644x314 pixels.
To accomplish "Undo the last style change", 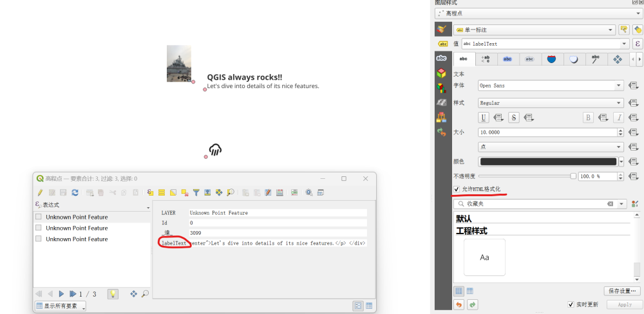I will pyautogui.click(x=459, y=304).
